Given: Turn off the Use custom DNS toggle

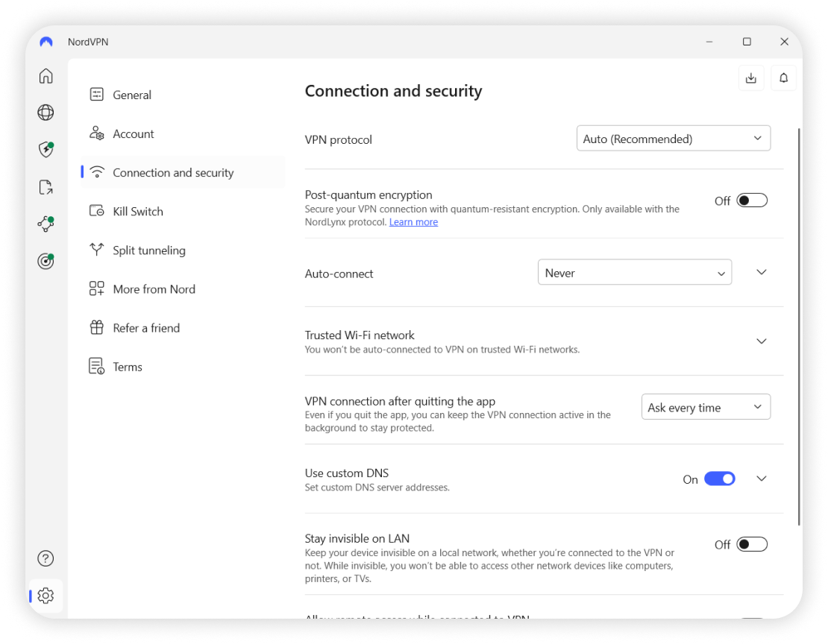Looking at the screenshot, I should coord(719,479).
